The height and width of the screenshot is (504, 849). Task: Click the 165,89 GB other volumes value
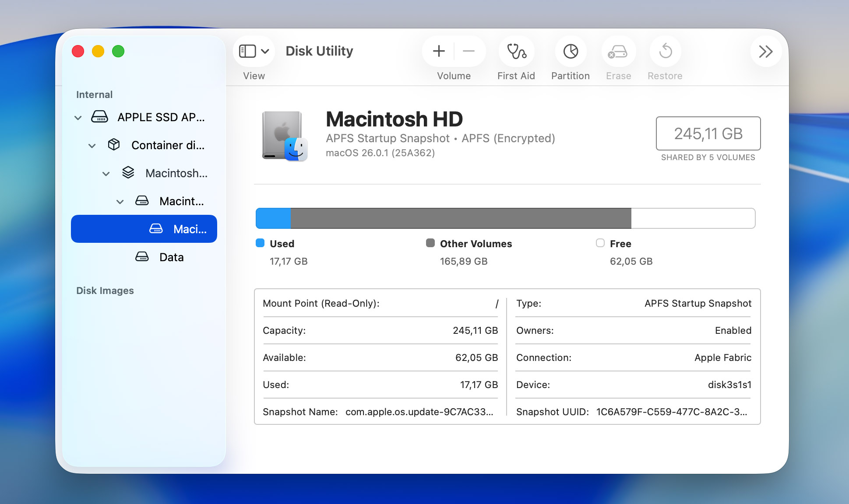464,261
